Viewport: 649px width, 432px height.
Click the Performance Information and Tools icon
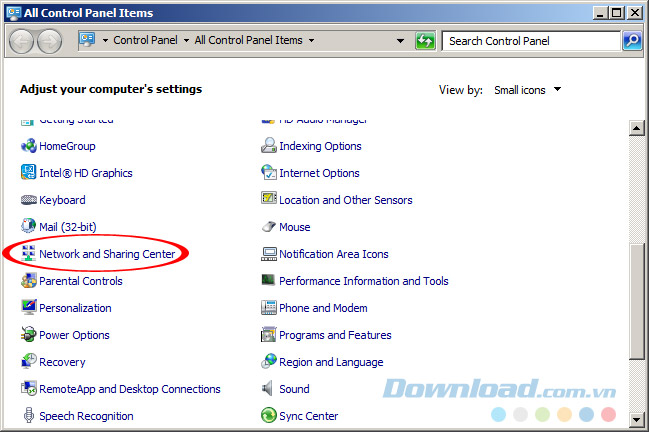point(268,280)
